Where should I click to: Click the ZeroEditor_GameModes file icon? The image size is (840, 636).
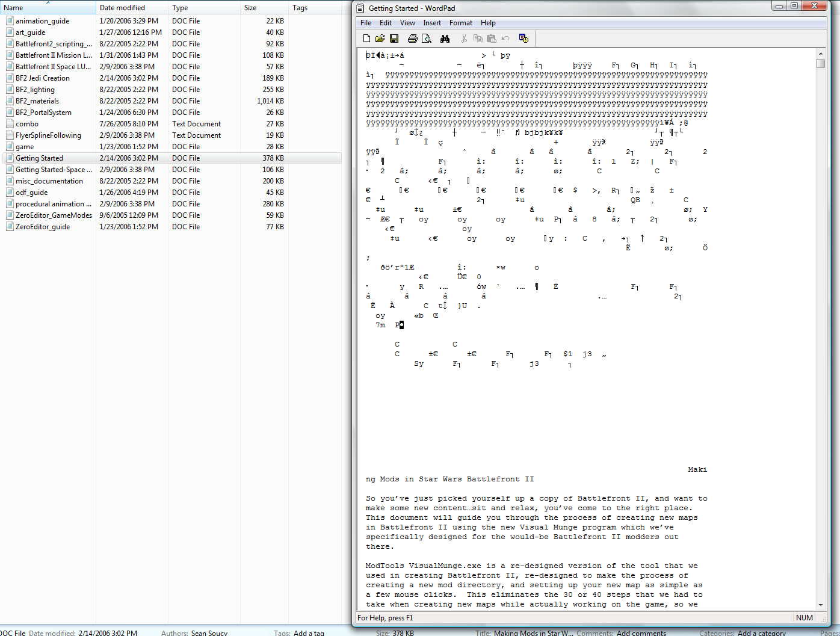[10, 215]
